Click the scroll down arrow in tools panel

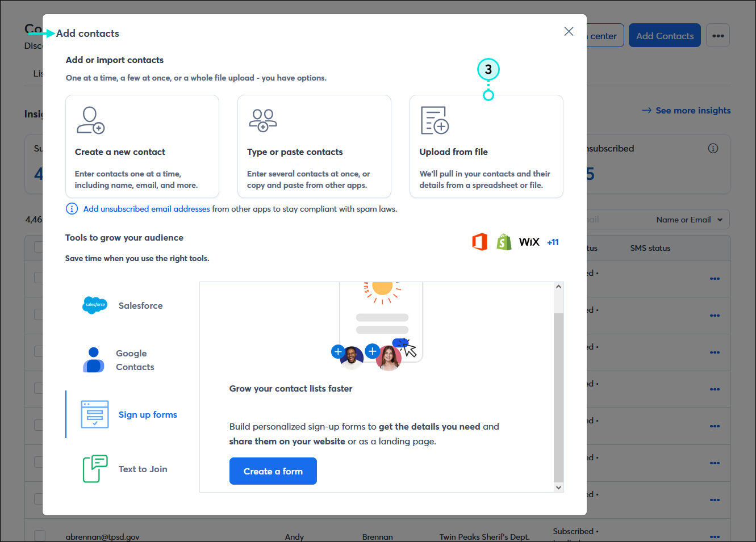[x=559, y=488]
